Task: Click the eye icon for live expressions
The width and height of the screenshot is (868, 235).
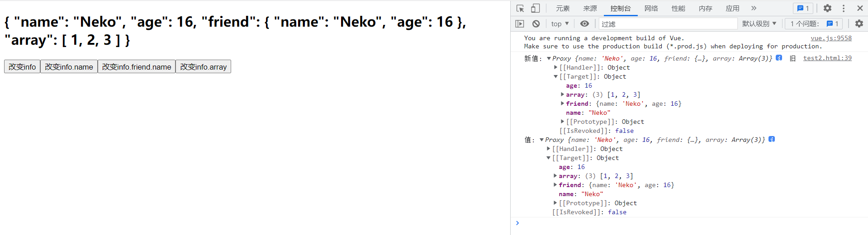Action: point(584,23)
